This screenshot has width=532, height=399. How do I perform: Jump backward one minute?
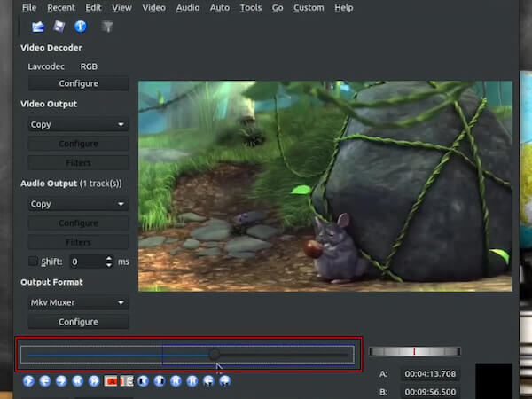[208, 381]
